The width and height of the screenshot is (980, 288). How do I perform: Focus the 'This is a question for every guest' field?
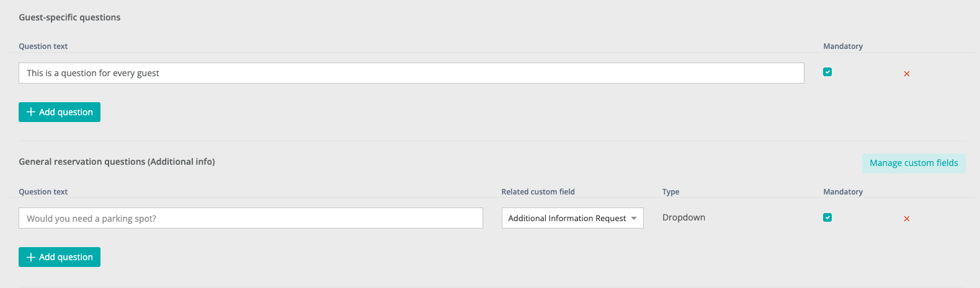[411, 73]
